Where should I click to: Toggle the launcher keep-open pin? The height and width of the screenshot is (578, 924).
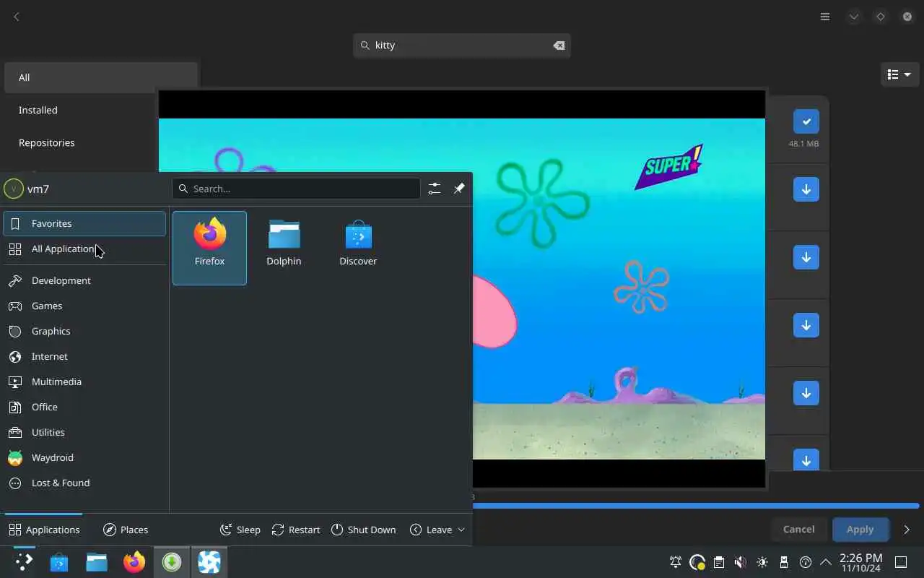click(x=459, y=189)
